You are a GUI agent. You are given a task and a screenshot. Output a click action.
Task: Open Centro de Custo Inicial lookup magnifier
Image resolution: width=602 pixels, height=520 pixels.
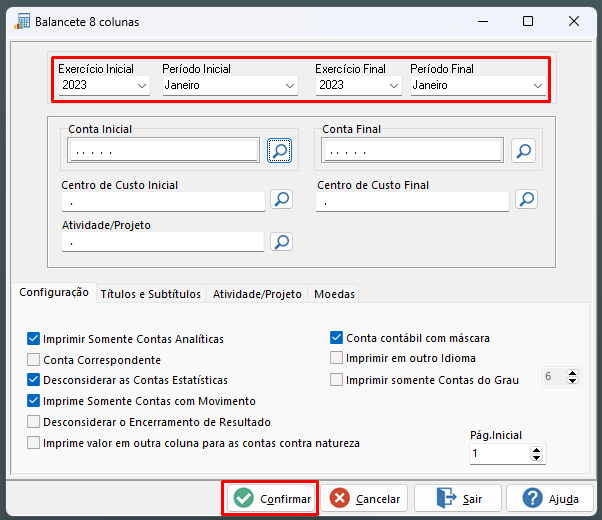point(281,199)
